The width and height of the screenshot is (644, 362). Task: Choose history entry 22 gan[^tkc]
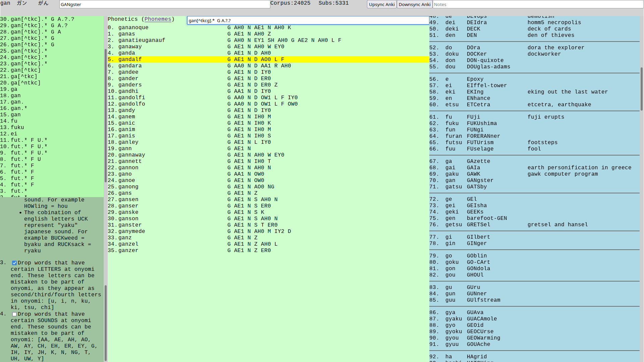click(x=25, y=70)
